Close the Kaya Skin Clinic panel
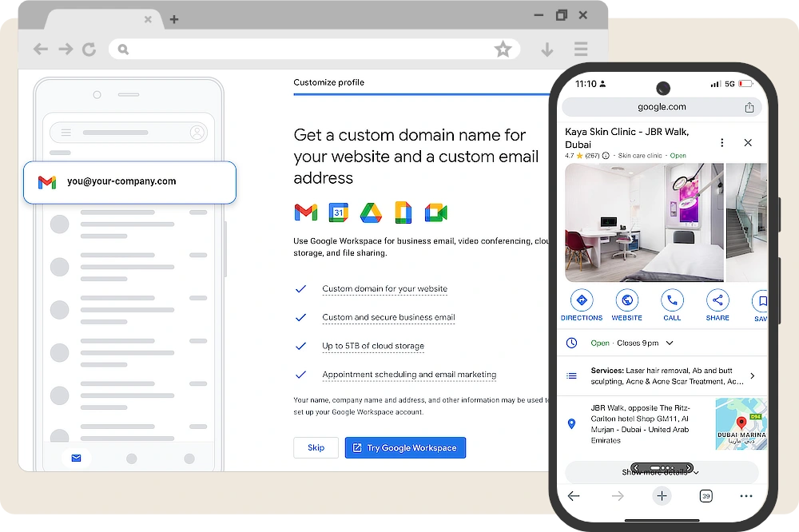 point(748,143)
